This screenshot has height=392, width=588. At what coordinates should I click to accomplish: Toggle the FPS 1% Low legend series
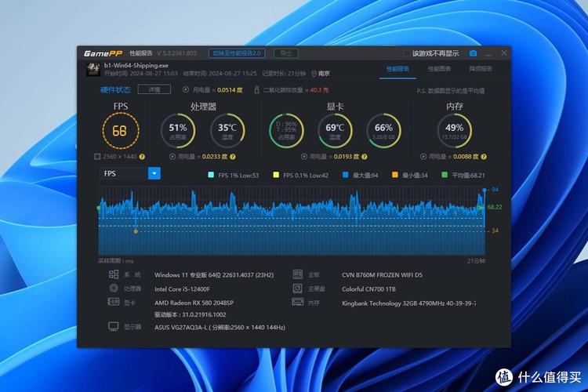(211, 175)
